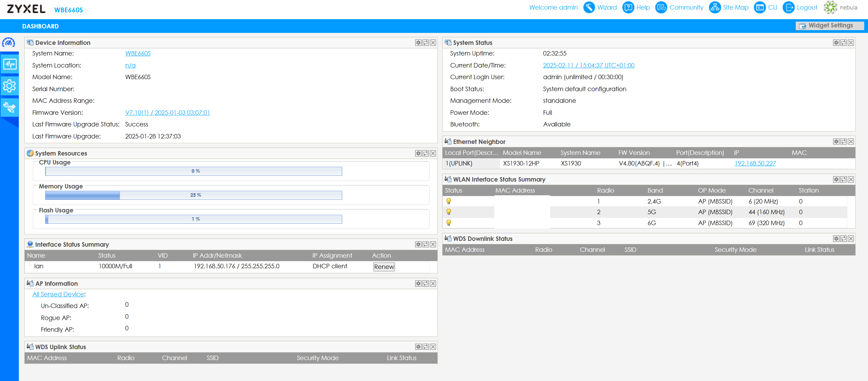Click the nebula logo icon
868x381 pixels.
pyautogui.click(x=830, y=8)
